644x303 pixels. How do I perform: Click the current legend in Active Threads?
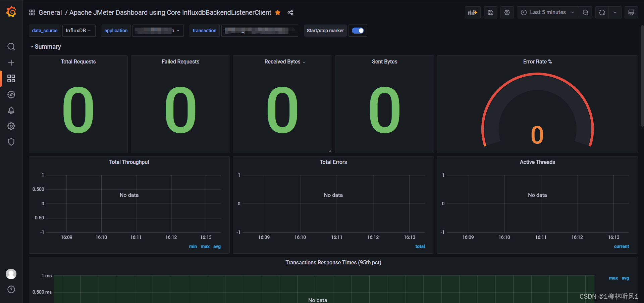pos(621,247)
